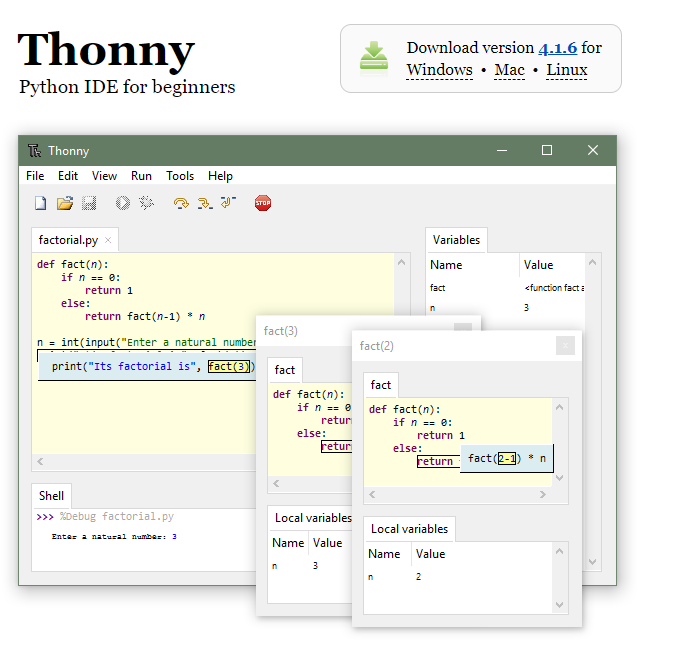
Task: Run the current script using the green play icon
Action: click(x=123, y=203)
